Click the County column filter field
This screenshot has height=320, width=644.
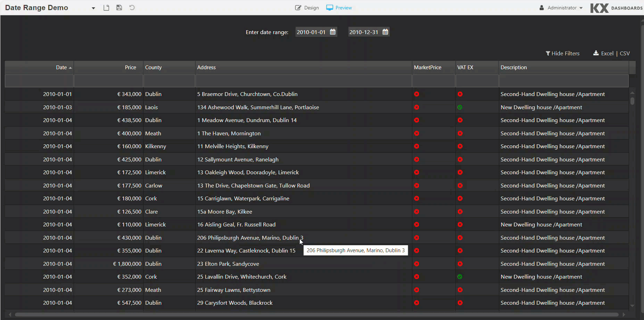point(169,81)
